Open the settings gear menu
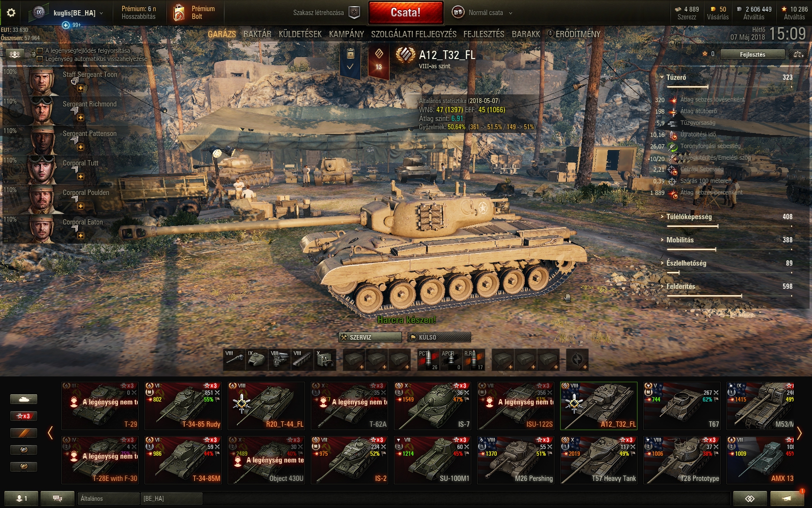The height and width of the screenshot is (508, 812). [11, 13]
